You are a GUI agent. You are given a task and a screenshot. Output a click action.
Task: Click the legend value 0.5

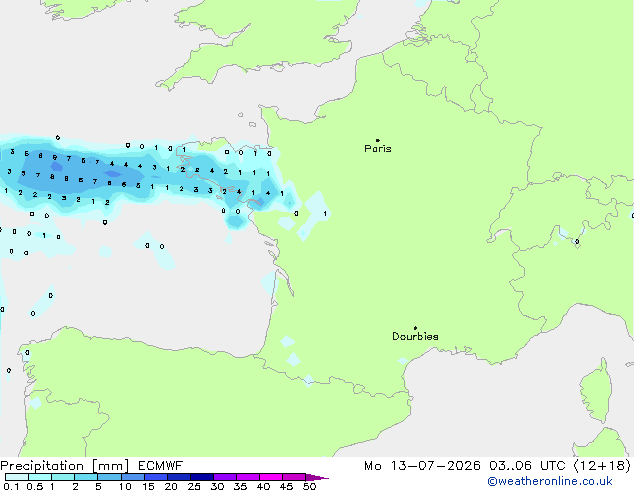35,486
